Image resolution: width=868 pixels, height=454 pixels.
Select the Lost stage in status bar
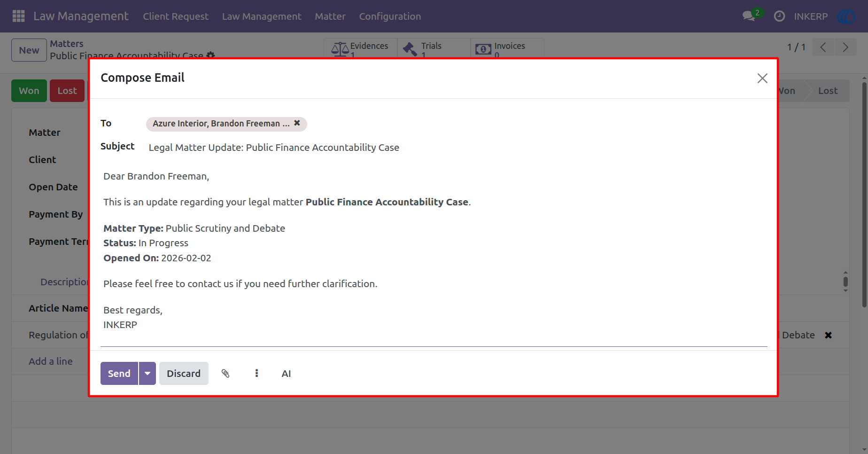828,91
